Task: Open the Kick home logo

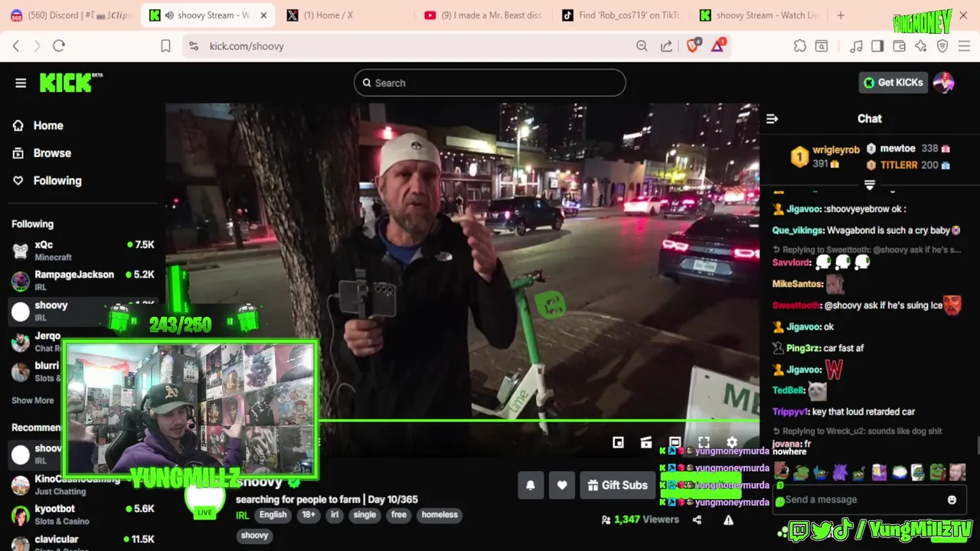Action: pos(70,83)
